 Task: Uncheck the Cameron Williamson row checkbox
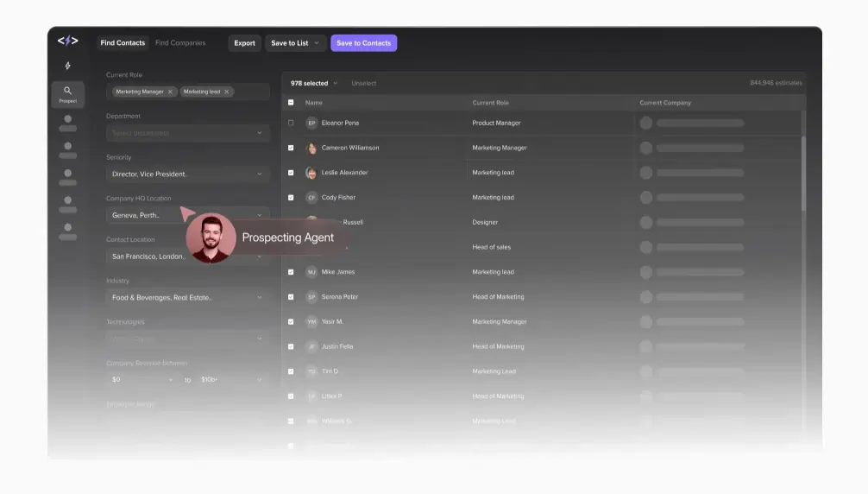click(291, 148)
